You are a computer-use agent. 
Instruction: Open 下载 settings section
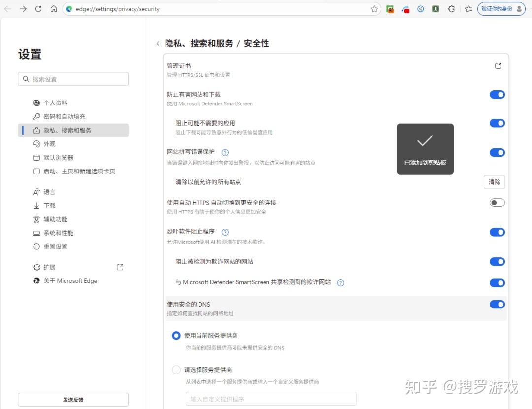tap(73, 205)
